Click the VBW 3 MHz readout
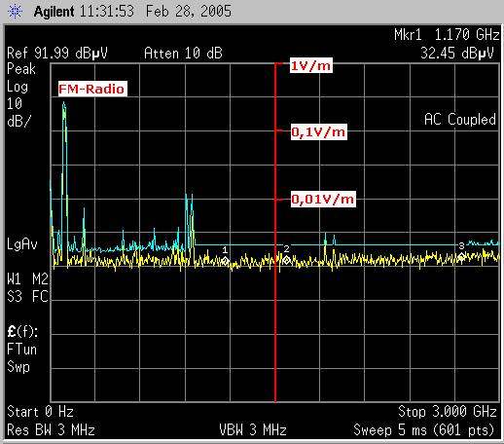This screenshot has width=504, height=444. tap(253, 430)
